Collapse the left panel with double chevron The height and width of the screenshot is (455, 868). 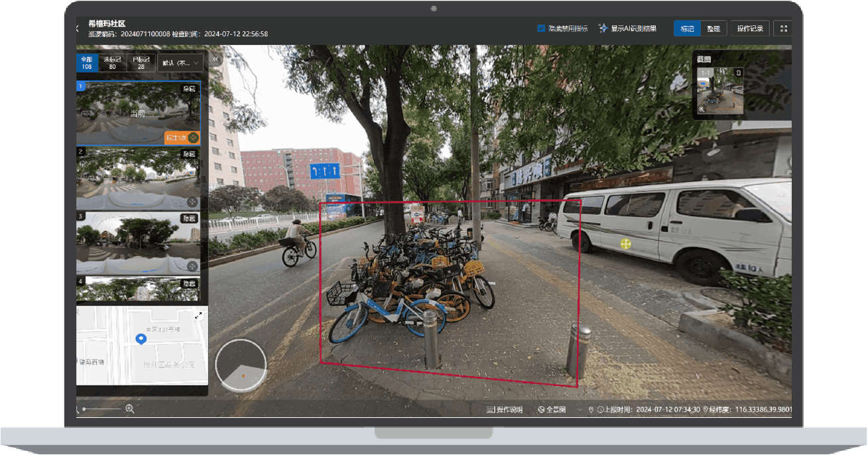tap(216, 59)
